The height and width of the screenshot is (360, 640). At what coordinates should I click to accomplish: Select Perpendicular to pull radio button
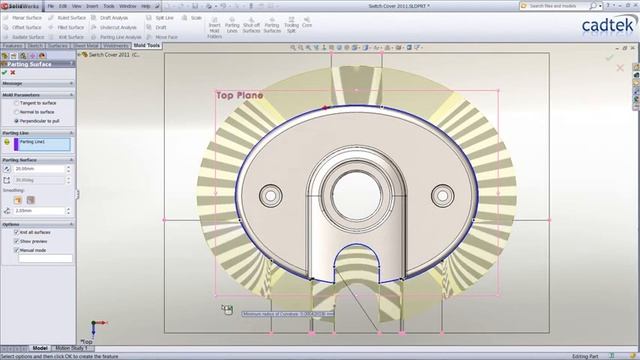point(17,121)
